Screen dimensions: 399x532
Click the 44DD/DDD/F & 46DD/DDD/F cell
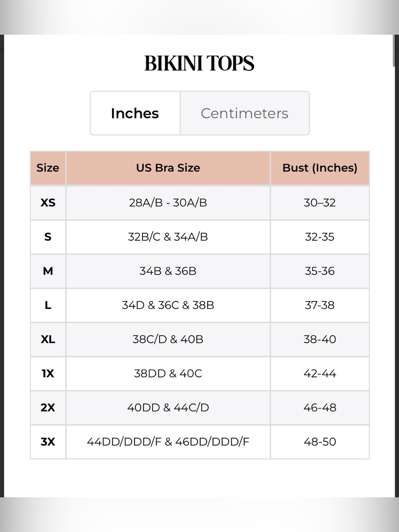tap(168, 442)
